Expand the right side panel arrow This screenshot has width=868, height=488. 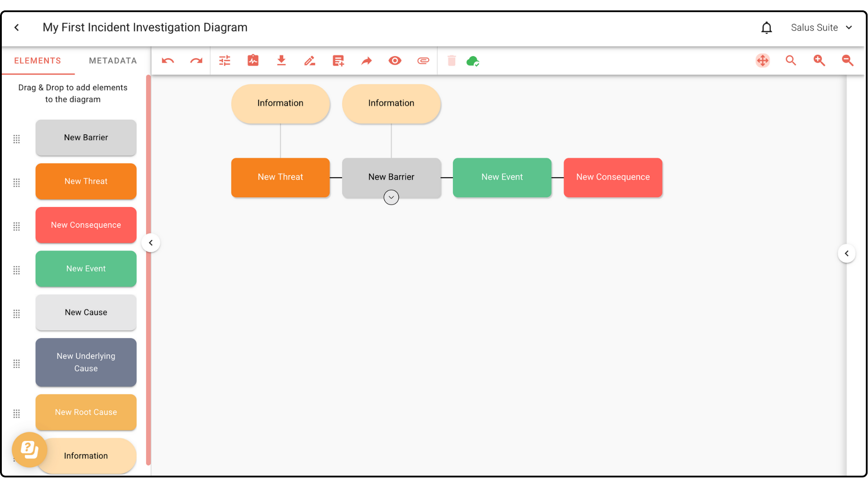(846, 253)
